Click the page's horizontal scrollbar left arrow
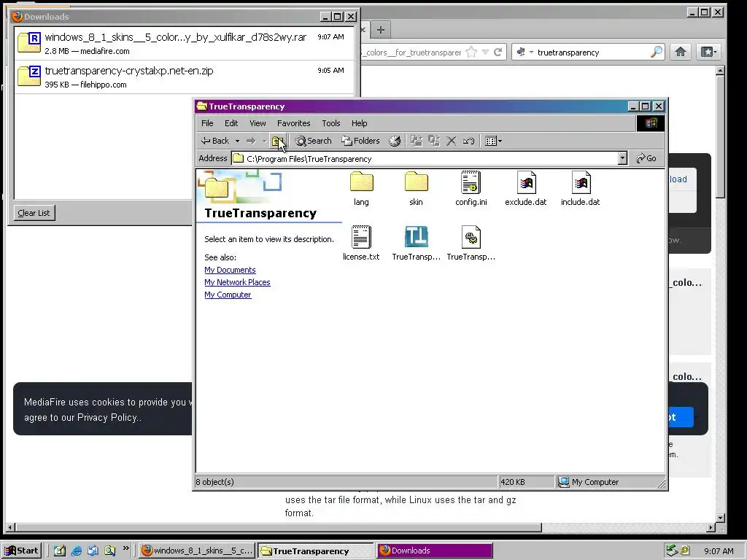Image resolution: width=747 pixels, height=560 pixels. click(10, 527)
